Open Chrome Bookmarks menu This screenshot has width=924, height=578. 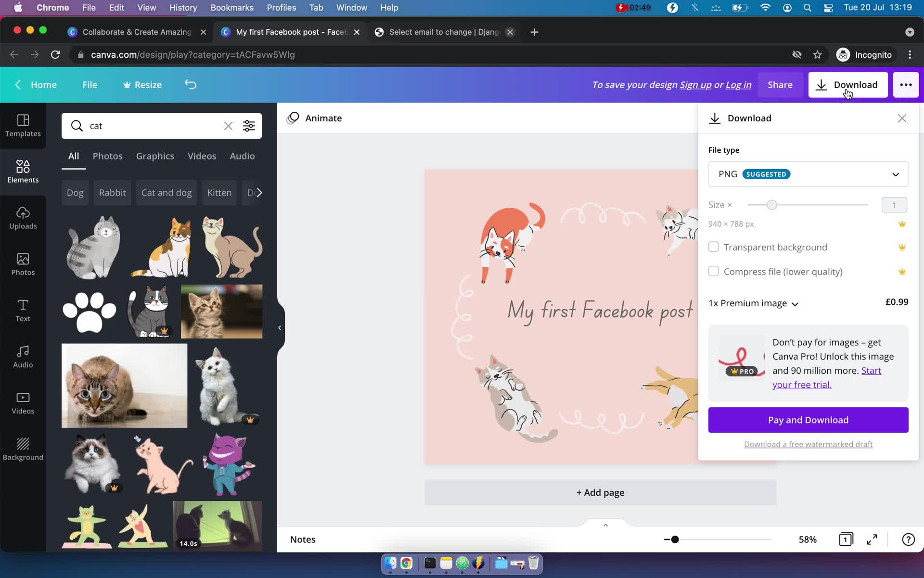232,8
